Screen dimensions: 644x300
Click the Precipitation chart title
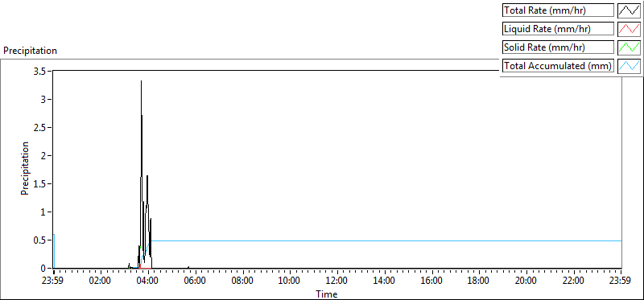(30, 51)
